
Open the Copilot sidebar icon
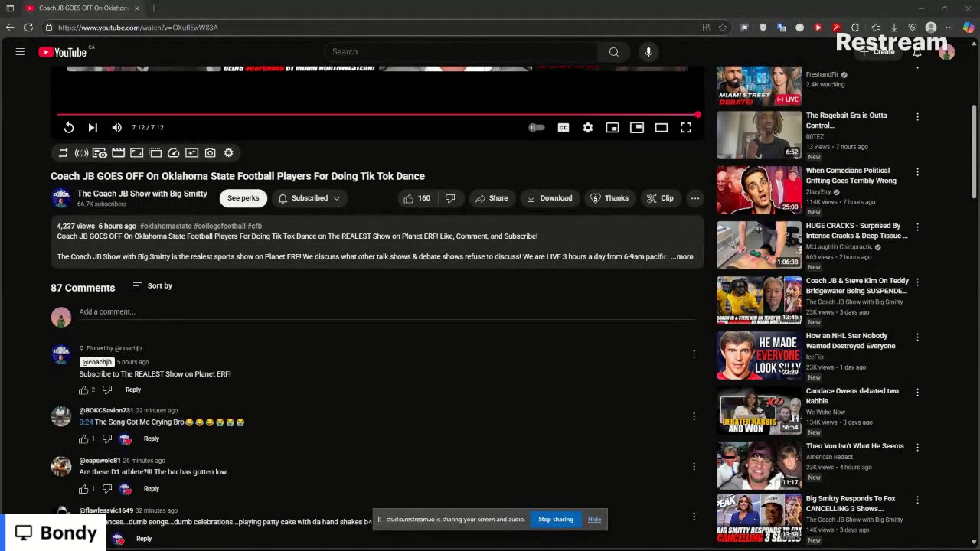[969, 28]
